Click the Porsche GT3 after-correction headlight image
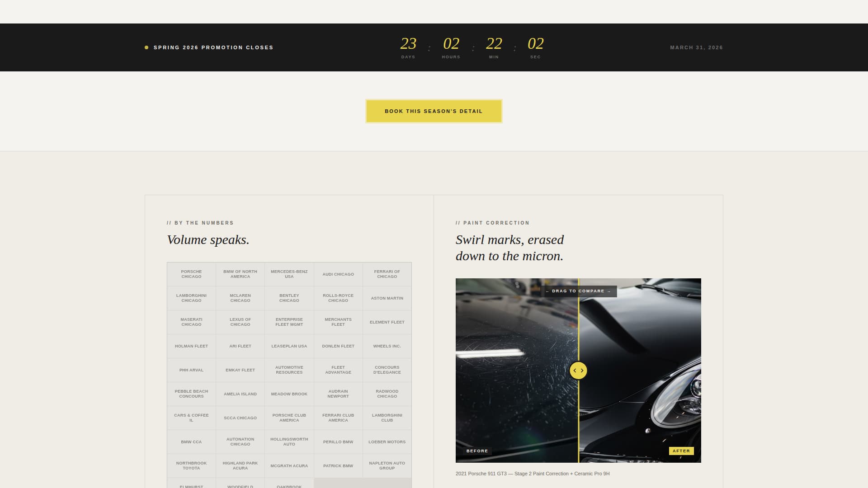868x488 pixels. 640,371
